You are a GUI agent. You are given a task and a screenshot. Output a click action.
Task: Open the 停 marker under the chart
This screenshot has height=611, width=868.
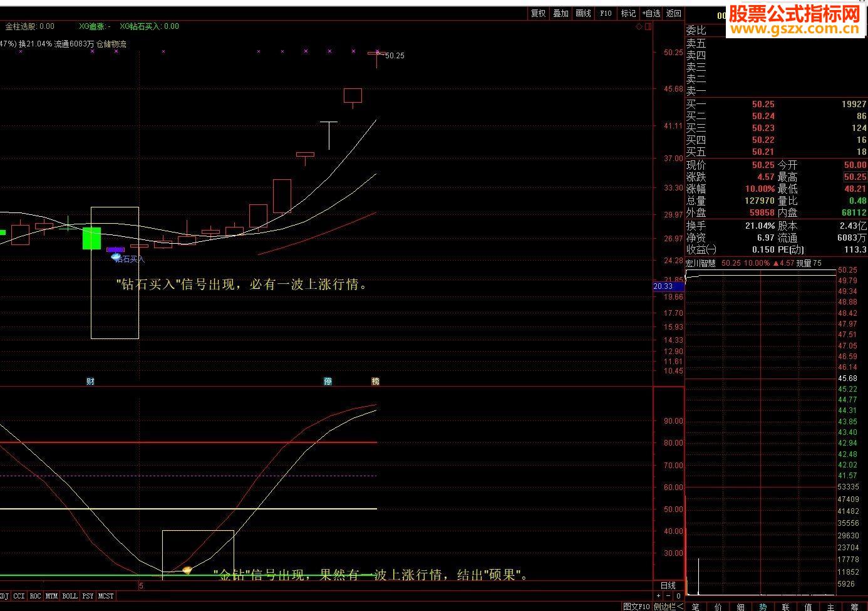coord(328,381)
